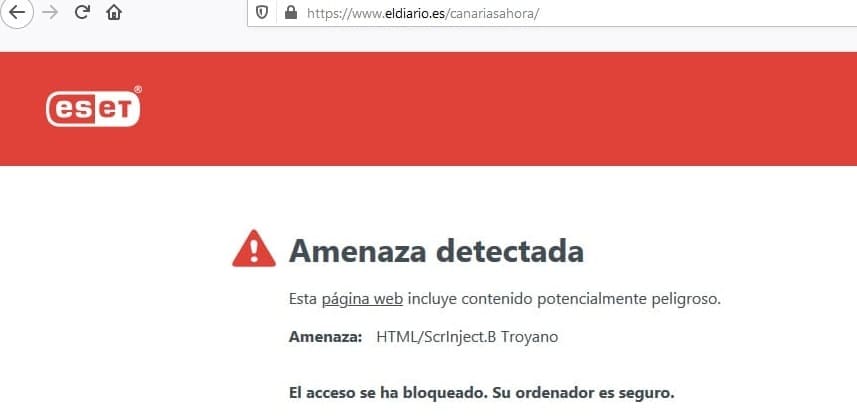
Task: Click "Su ordenador es seguro" text
Action: tap(583, 393)
